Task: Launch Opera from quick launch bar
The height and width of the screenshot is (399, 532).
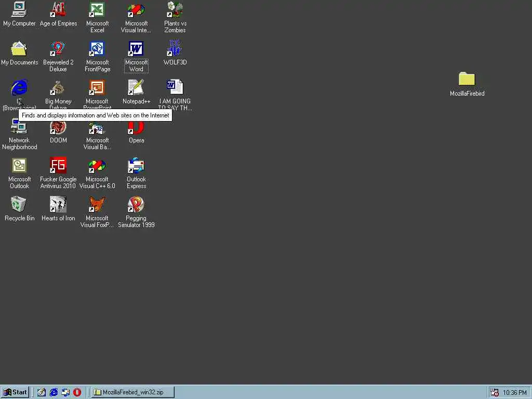Action: click(77, 392)
